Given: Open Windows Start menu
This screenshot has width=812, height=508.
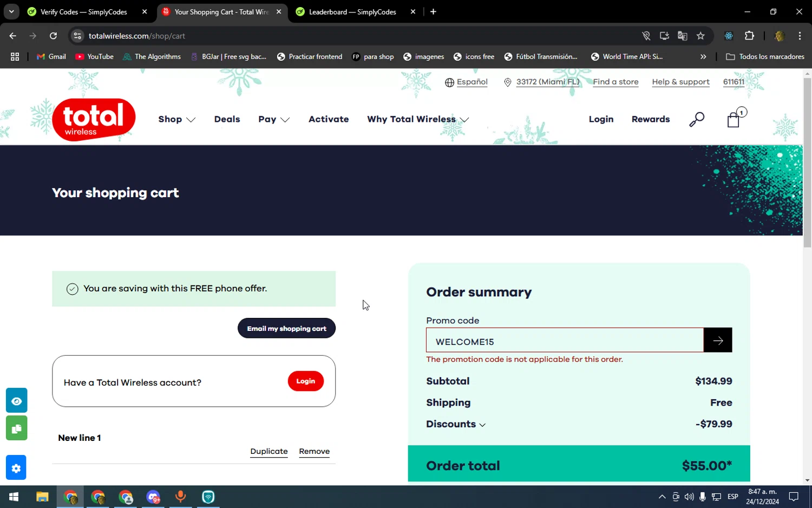Looking at the screenshot, I should 14,497.
